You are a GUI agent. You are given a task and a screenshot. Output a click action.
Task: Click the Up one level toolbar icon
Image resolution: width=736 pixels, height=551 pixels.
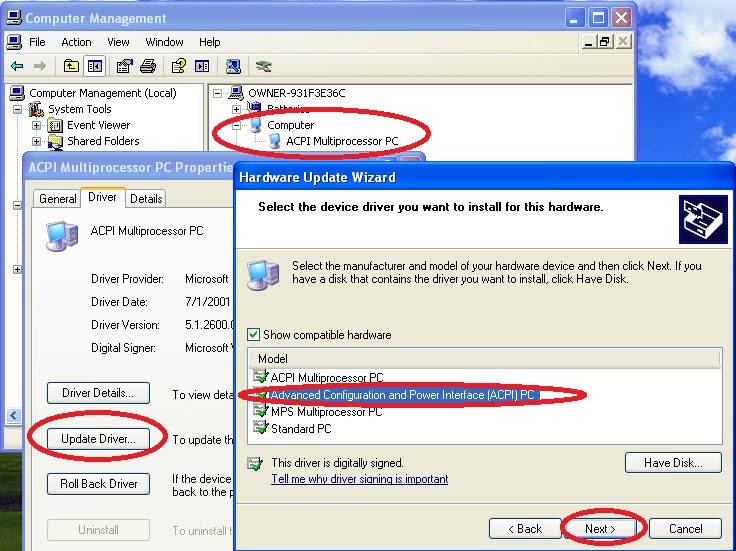tap(71, 66)
